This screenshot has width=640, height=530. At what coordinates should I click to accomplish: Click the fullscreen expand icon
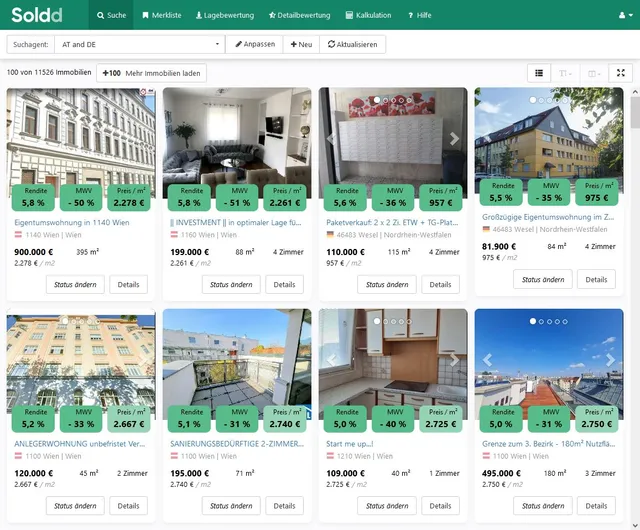pos(620,73)
